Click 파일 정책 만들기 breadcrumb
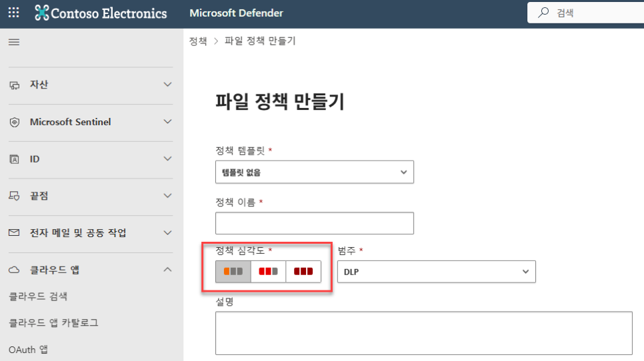The width and height of the screenshot is (644, 361). coord(260,41)
